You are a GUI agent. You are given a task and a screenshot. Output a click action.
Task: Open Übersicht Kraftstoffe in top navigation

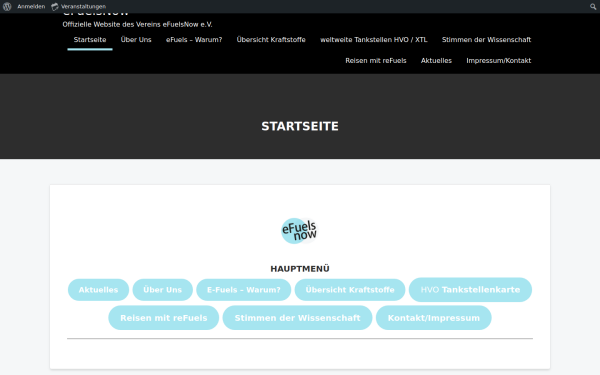coord(271,40)
